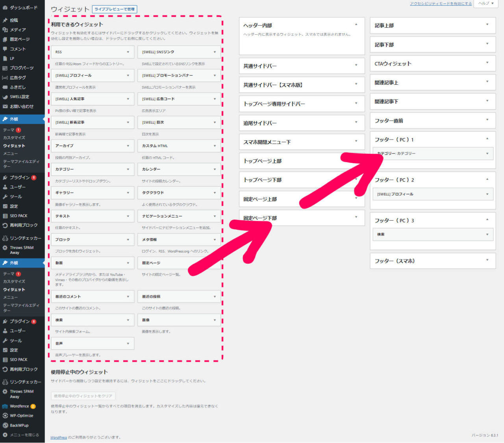
Task: Open the WP-Optimize menu item
Action: coord(22,416)
